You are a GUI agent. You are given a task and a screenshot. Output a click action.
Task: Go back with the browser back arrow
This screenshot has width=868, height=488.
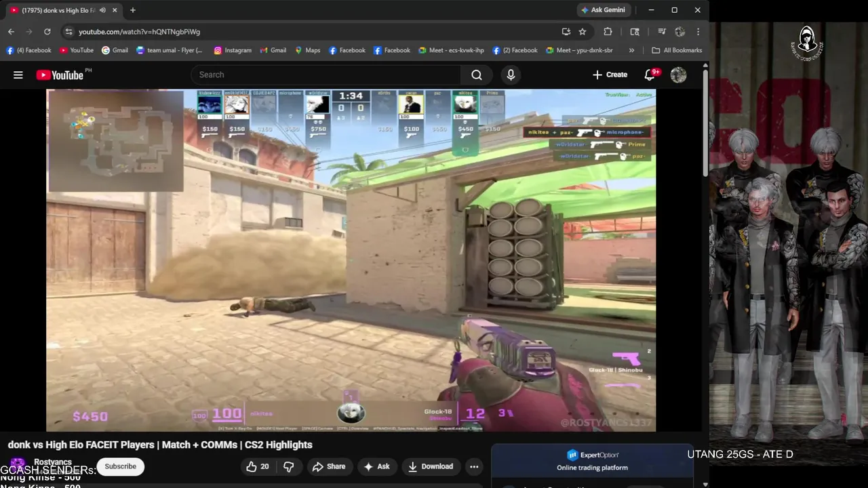tap(11, 31)
